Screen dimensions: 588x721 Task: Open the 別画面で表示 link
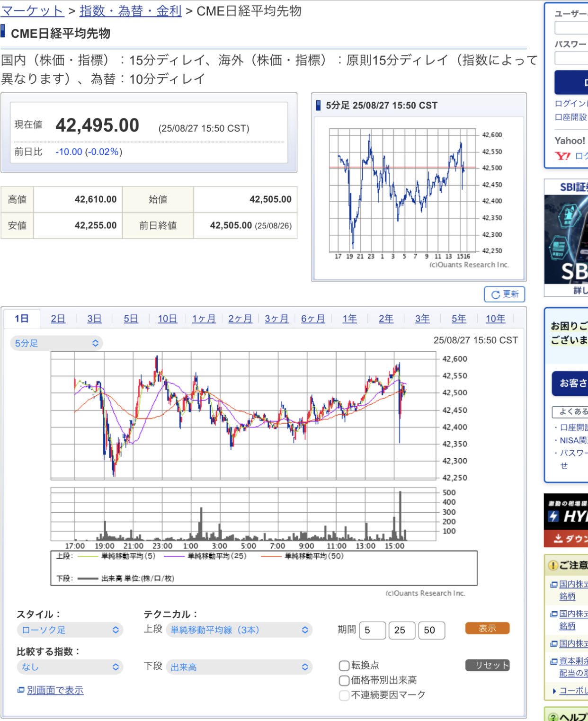(55, 690)
